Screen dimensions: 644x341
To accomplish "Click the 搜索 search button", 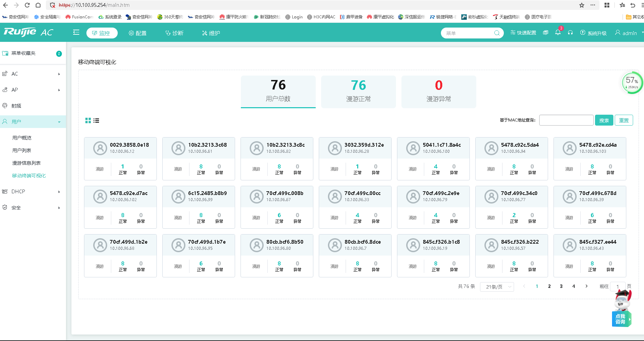I will pos(604,120).
